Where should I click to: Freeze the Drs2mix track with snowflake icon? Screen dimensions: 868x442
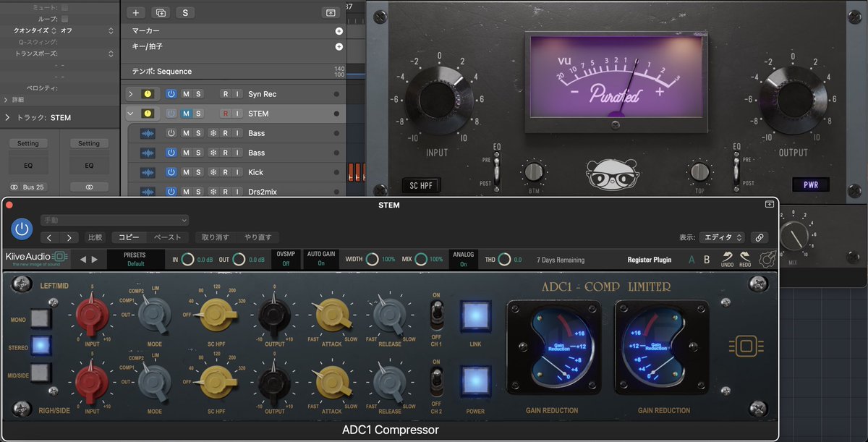pos(212,192)
